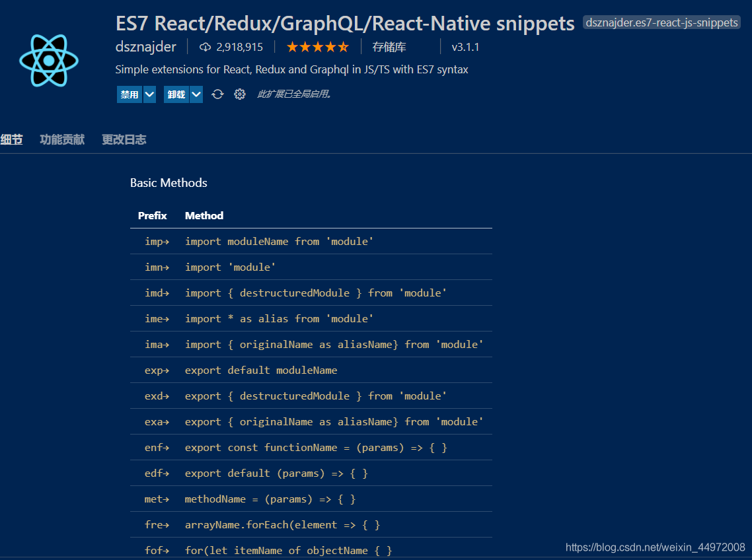Click the imp→ prefix cell
The image size is (752, 560).
coord(157,241)
